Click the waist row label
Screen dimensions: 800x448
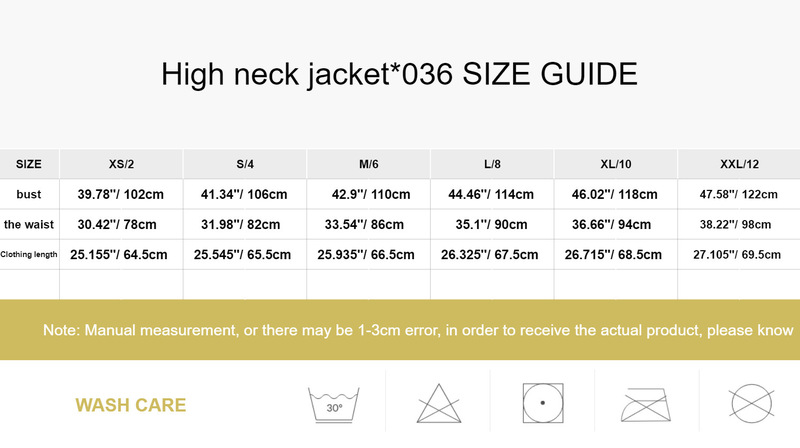point(29,224)
